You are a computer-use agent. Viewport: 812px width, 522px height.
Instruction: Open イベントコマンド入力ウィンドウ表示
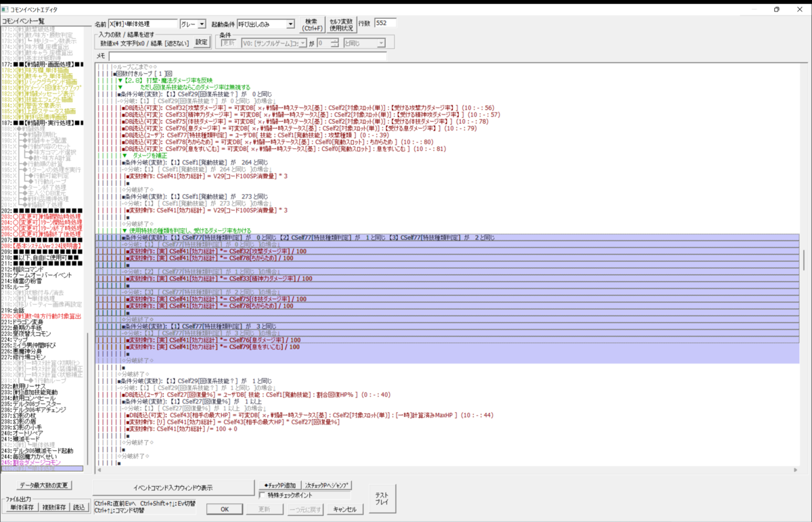[173, 487]
